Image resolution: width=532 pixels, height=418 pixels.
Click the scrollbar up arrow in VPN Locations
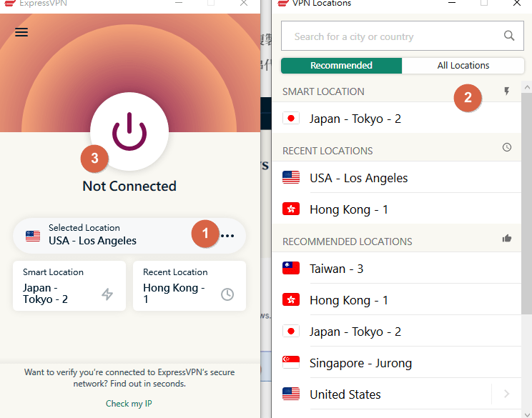click(x=526, y=87)
